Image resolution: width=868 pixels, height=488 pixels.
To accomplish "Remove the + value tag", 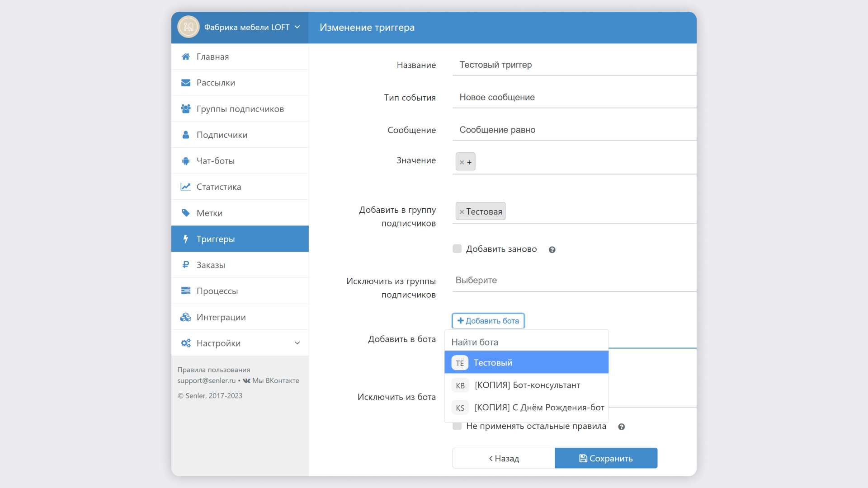I will tap(462, 162).
